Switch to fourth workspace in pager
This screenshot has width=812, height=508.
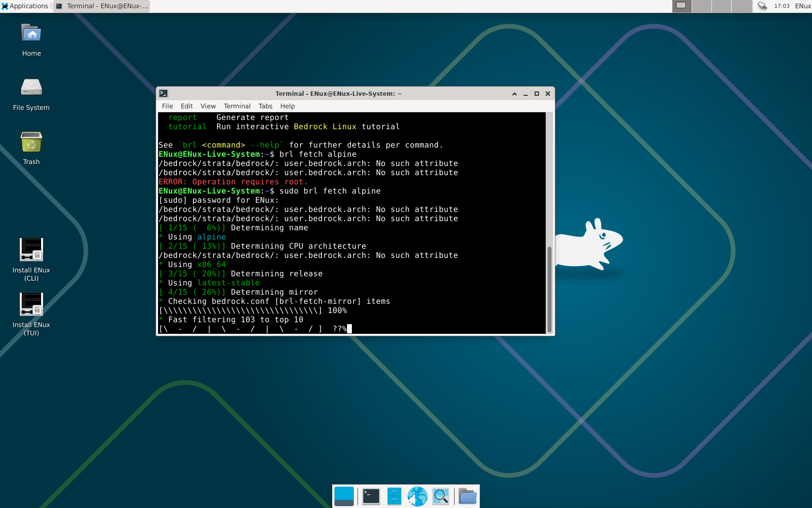[x=741, y=6]
